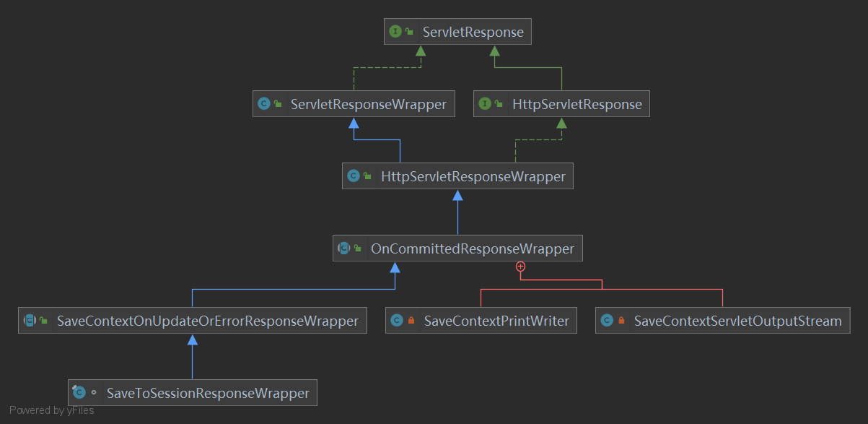Click the ServletResponse interface type icon
The width and height of the screenshot is (868, 424).
(395, 32)
